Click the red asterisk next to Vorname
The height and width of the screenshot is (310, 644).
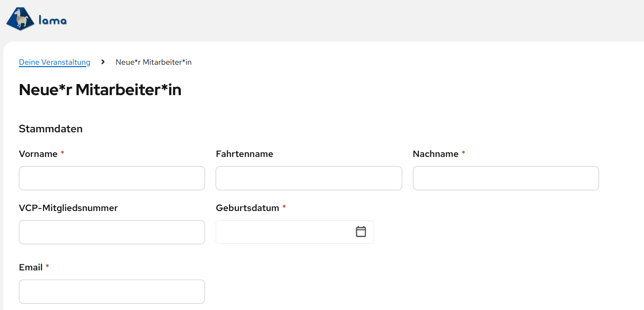point(62,153)
